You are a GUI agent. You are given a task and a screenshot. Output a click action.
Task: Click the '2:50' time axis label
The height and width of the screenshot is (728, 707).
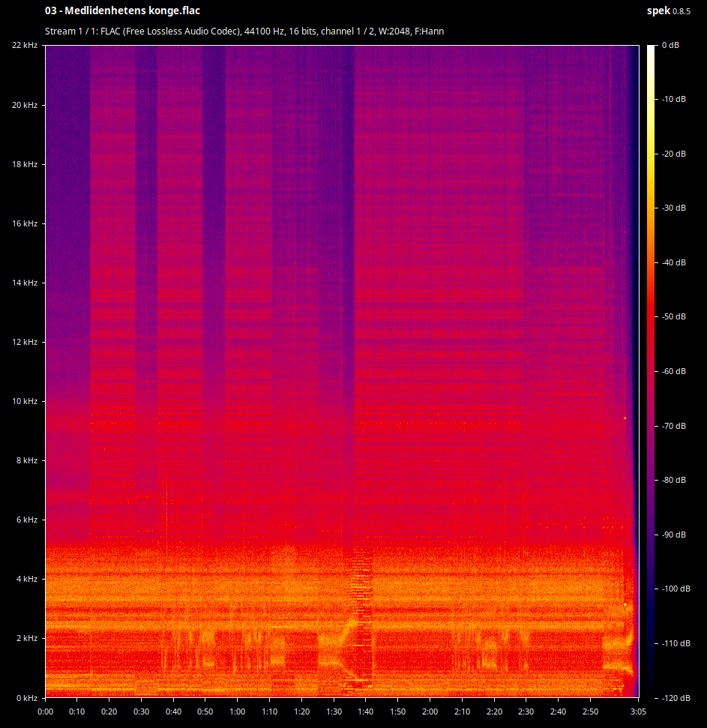[x=591, y=712]
